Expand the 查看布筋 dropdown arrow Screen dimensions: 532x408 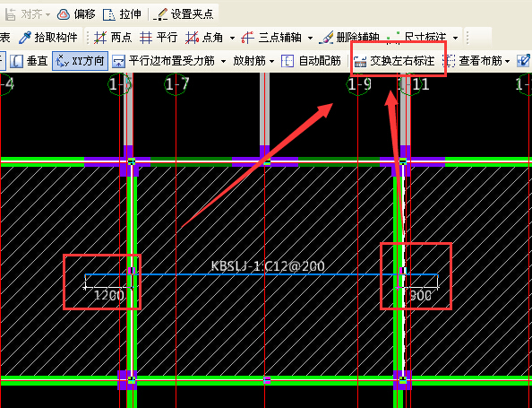tap(507, 62)
